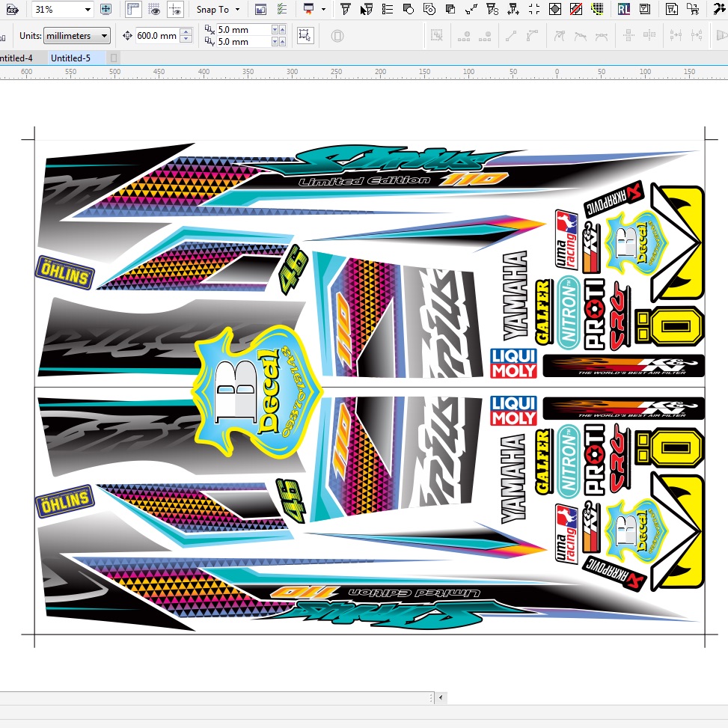Click the RL macro icon
The width and height of the screenshot is (728, 728).
(623, 9)
